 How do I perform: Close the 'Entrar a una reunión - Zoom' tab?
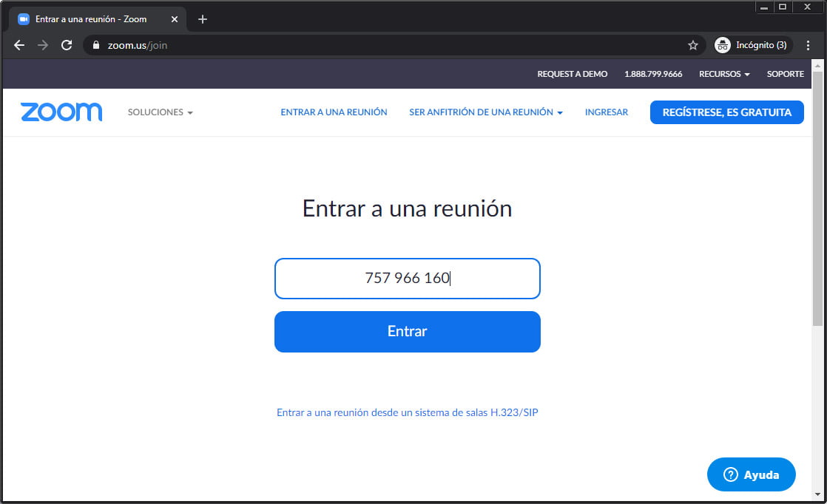[175, 19]
